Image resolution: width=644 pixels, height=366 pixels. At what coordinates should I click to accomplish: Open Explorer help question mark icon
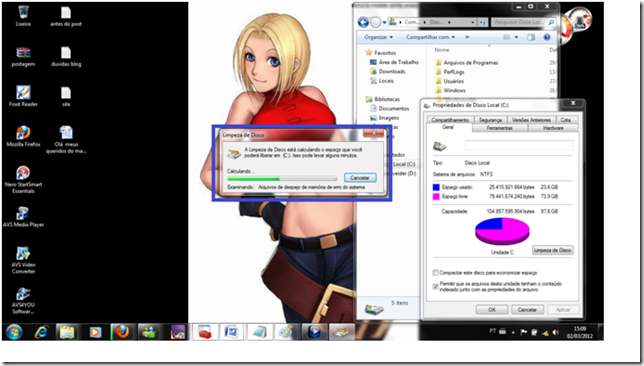(547, 37)
